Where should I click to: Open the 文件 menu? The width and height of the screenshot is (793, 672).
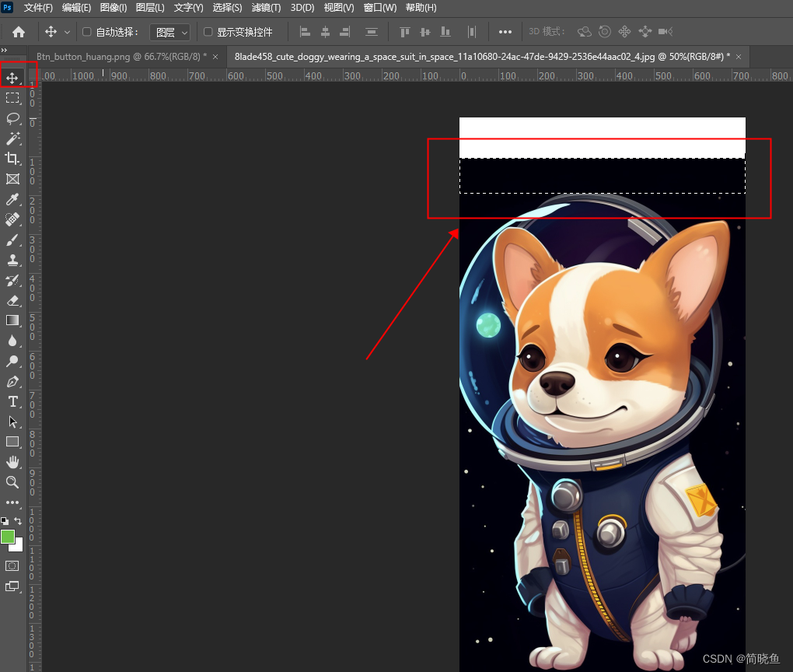(38, 7)
